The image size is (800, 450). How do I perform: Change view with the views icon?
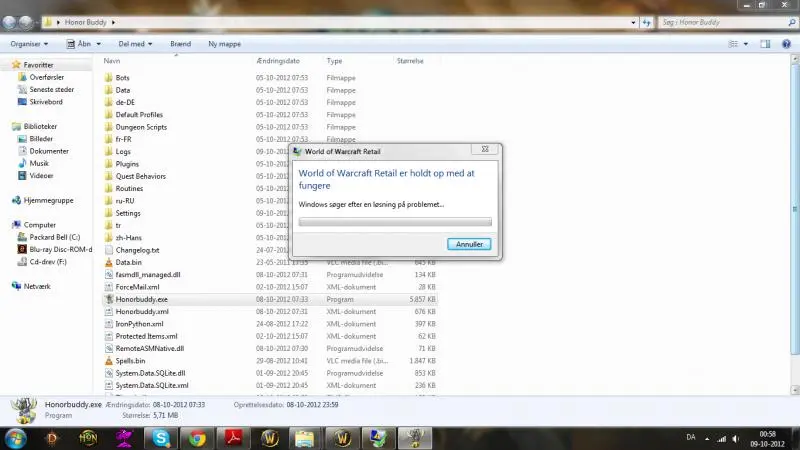[x=733, y=44]
